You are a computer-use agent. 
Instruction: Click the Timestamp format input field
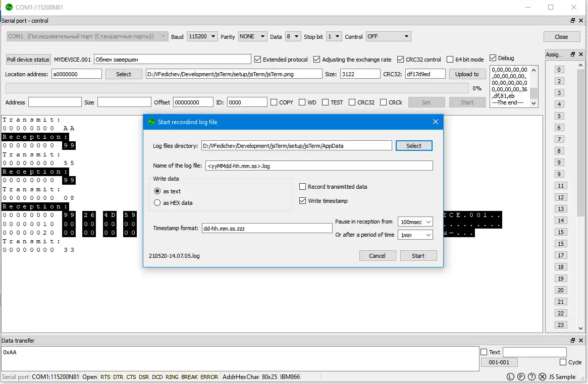pos(267,228)
